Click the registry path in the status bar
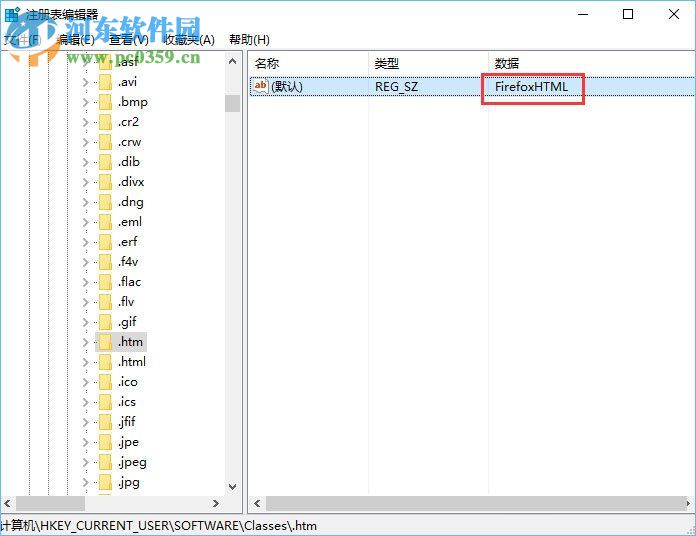The width and height of the screenshot is (696, 536). [158, 526]
